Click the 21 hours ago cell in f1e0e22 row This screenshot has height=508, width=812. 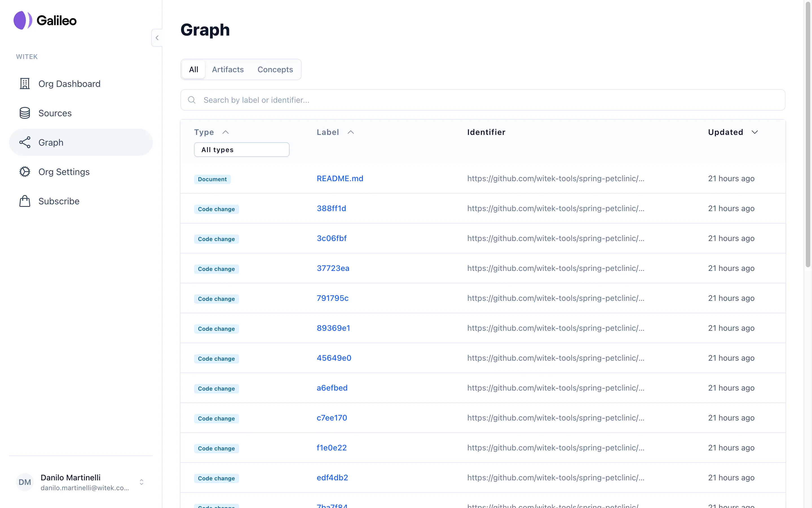point(731,448)
